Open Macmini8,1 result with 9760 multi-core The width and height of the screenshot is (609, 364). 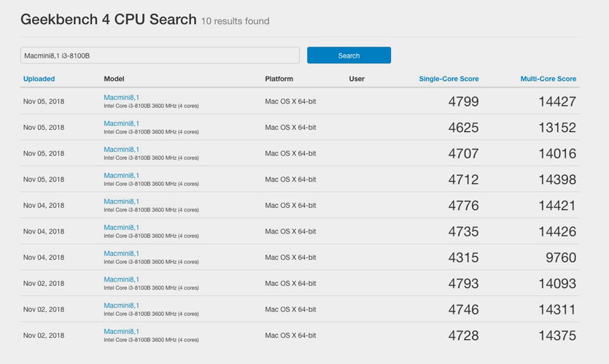point(121,253)
